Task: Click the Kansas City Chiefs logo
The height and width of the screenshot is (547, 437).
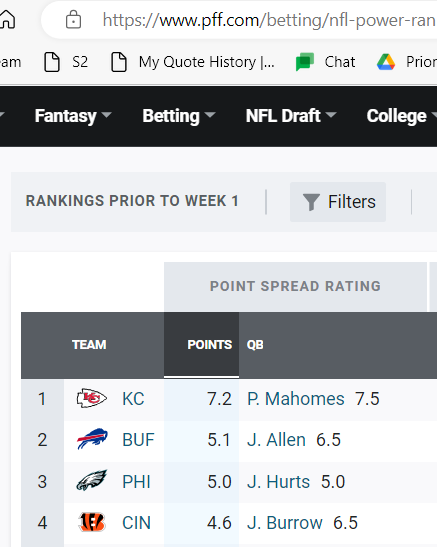Action: [x=92, y=398]
